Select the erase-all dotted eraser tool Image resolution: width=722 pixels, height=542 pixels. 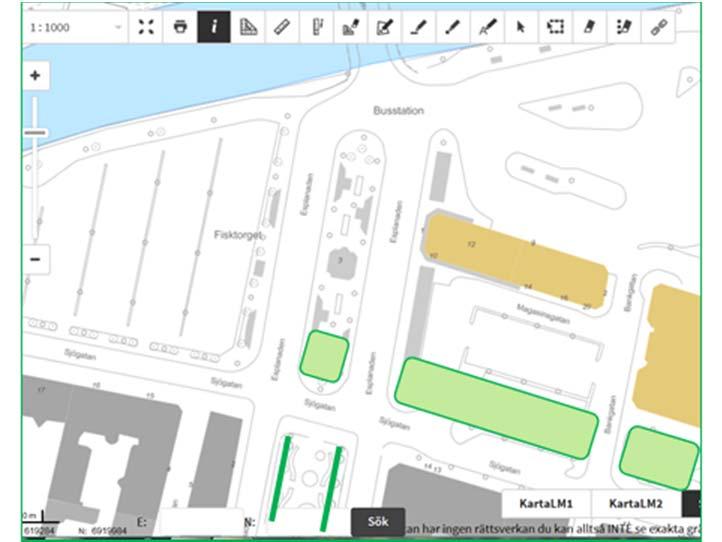coord(623,27)
